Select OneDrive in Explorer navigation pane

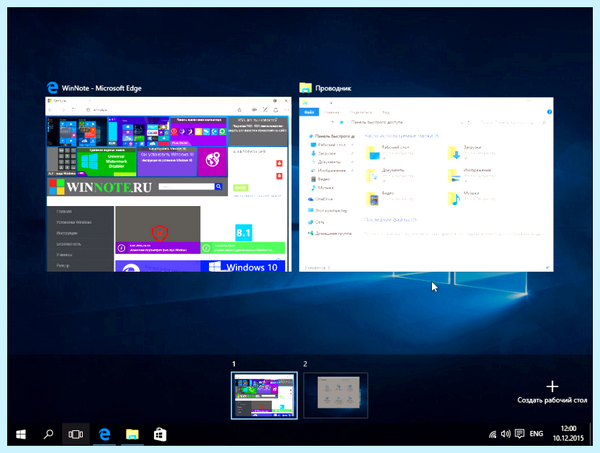320,199
